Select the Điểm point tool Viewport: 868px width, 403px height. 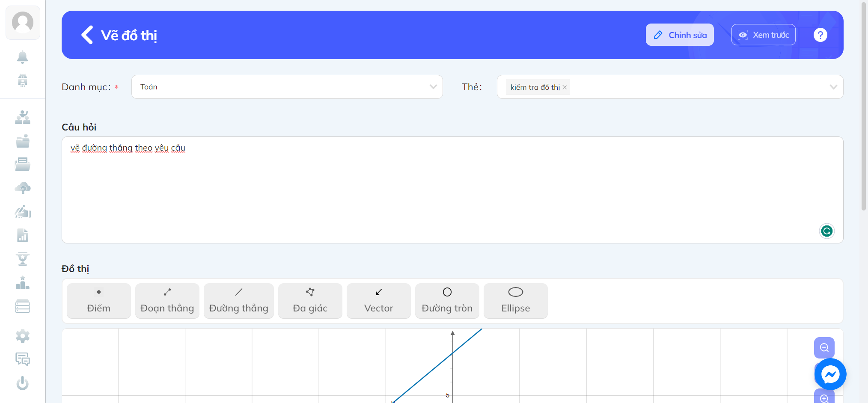point(99,301)
